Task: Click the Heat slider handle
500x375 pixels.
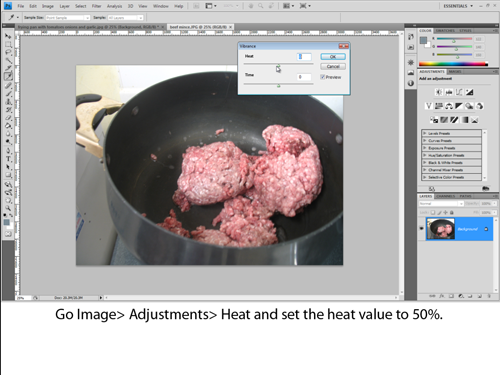Action: click(279, 66)
